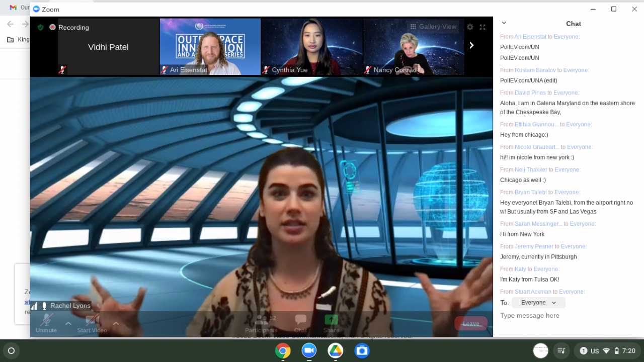Open audio options arrow beside Unmute
The image size is (644, 362).
point(68,323)
